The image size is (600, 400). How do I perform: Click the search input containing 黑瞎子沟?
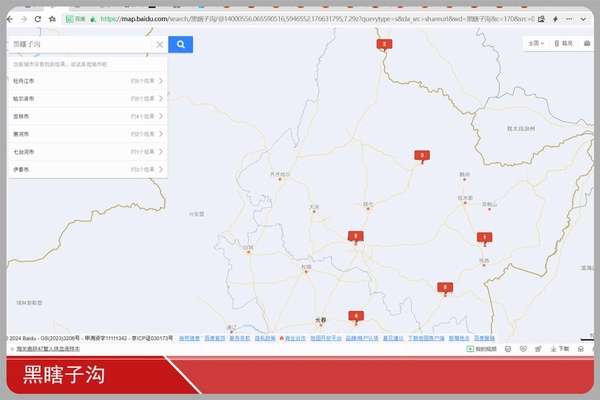80,45
